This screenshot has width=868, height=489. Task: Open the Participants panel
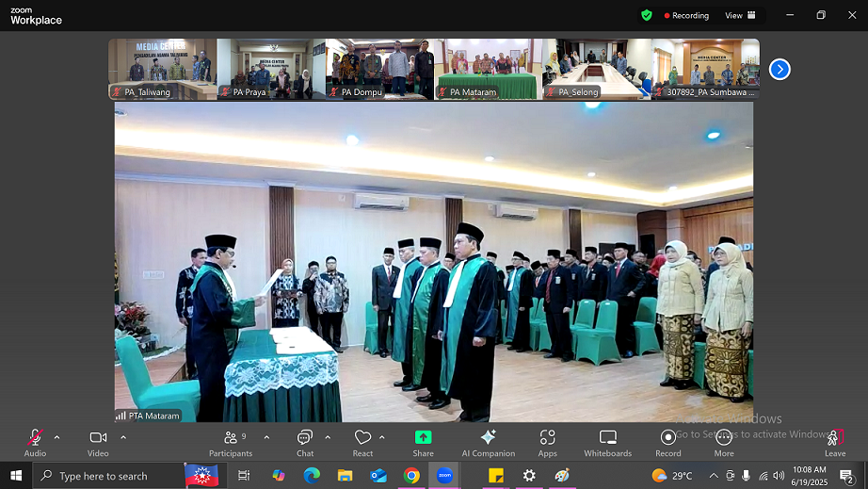[x=231, y=443]
